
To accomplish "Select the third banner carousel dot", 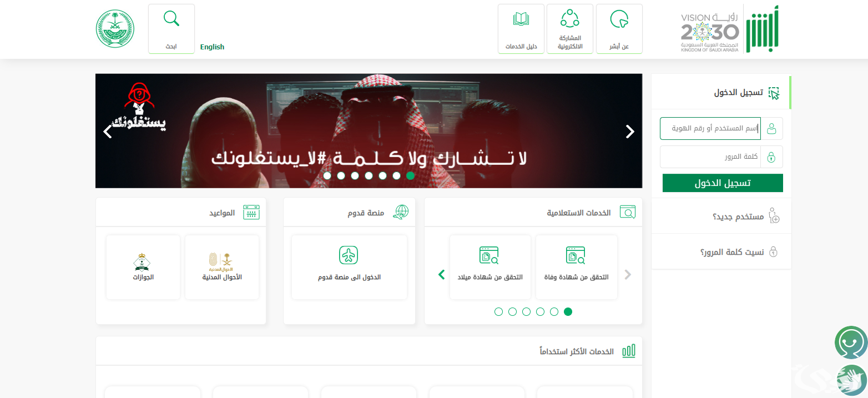I will click(x=355, y=175).
